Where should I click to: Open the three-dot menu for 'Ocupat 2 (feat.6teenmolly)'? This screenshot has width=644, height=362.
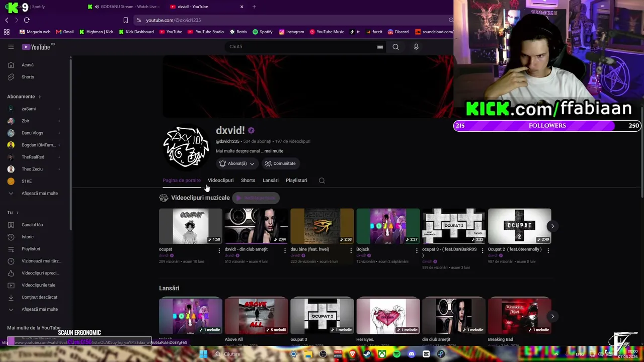pyautogui.click(x=548, y=250)
